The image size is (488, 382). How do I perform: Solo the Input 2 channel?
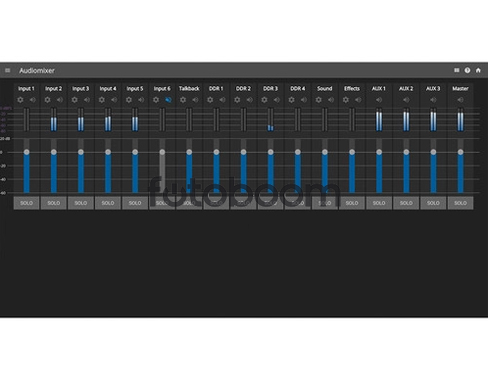pos(54,203)
